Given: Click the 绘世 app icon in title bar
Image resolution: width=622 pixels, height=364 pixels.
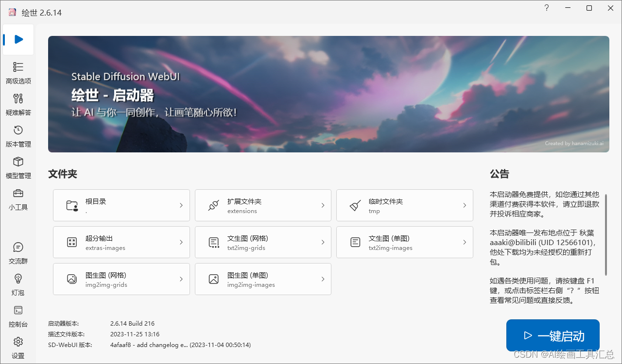Looking at the screenshot, I should tap(12, 12).
